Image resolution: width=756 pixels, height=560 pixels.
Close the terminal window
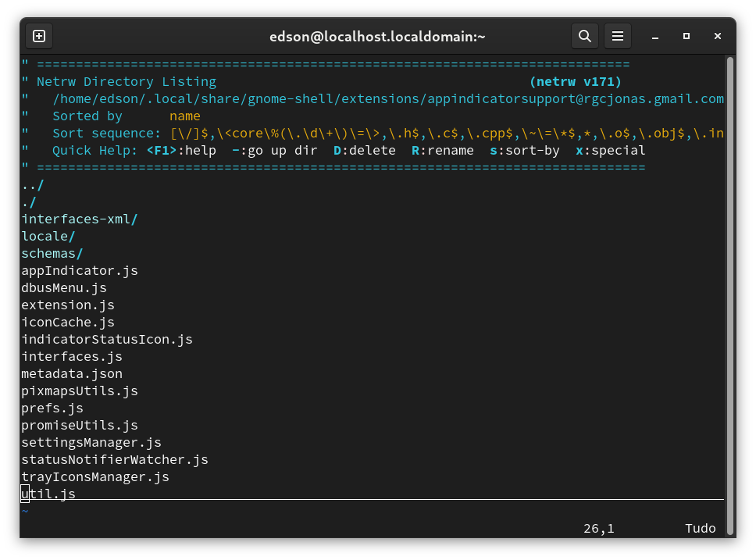tap(718, 36)
